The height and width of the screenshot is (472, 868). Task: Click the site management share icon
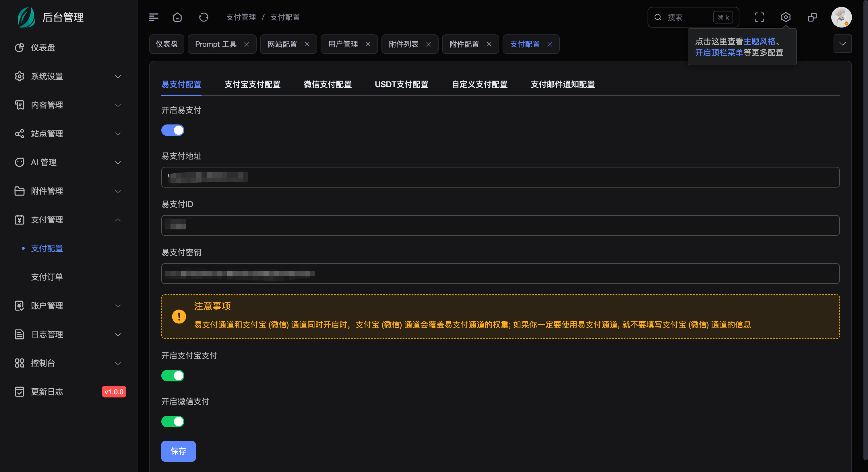(x=20, y=134)
